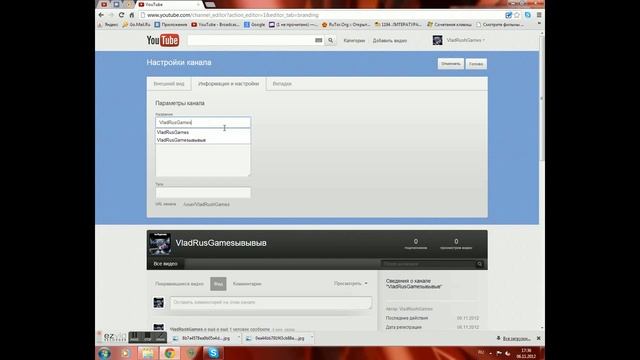Open the Windows Start button

(x=104, y=353)
